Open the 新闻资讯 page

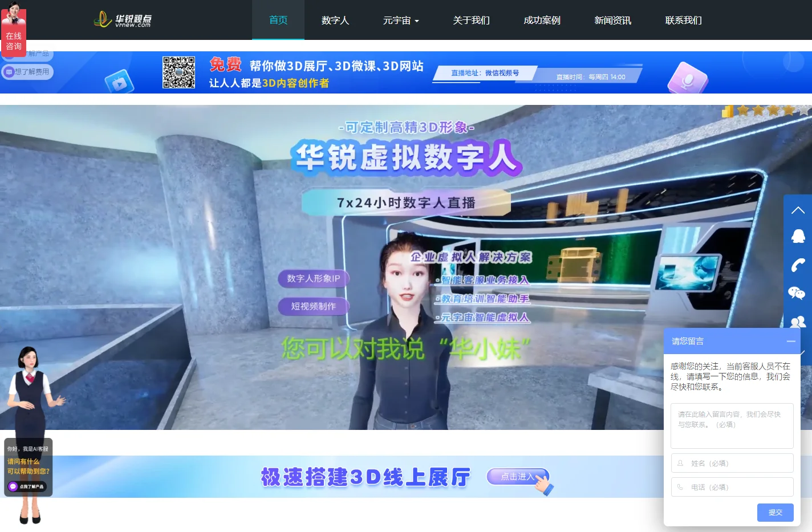coord(613,21)
